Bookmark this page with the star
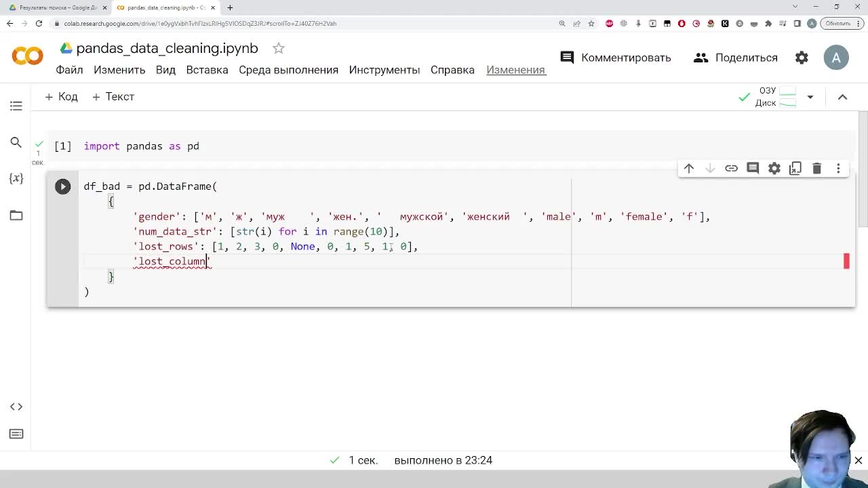The width and height of the screenshot is (868, 488). [591, 23]
